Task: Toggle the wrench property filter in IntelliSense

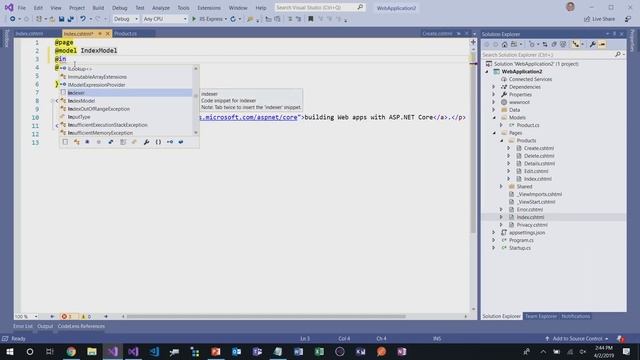Action: [x=146, y=142]
